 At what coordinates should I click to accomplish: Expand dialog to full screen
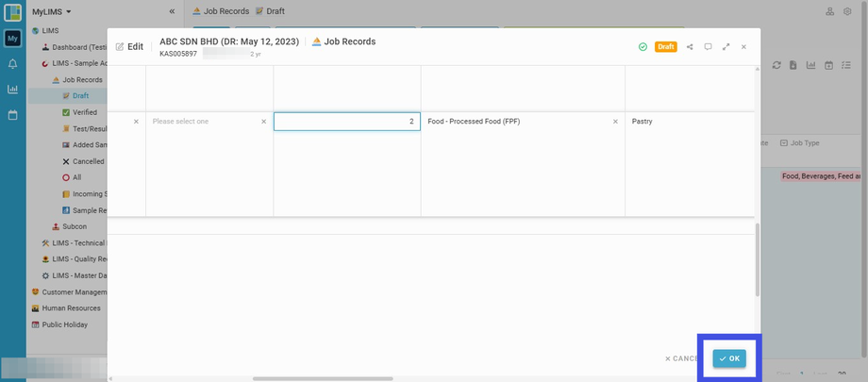pyautogui.click(x=726, y=47)
